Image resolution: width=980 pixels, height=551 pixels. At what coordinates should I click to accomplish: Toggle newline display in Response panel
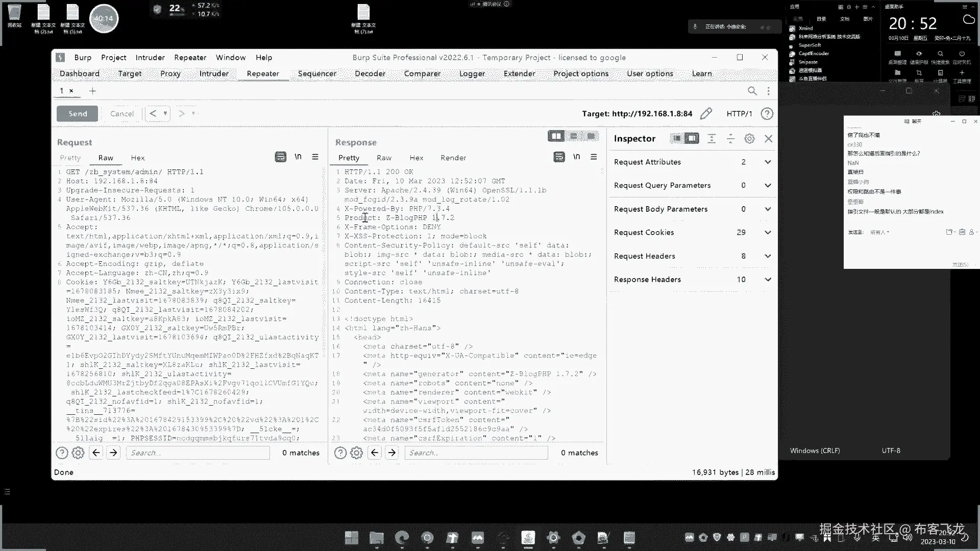(576, 157)
